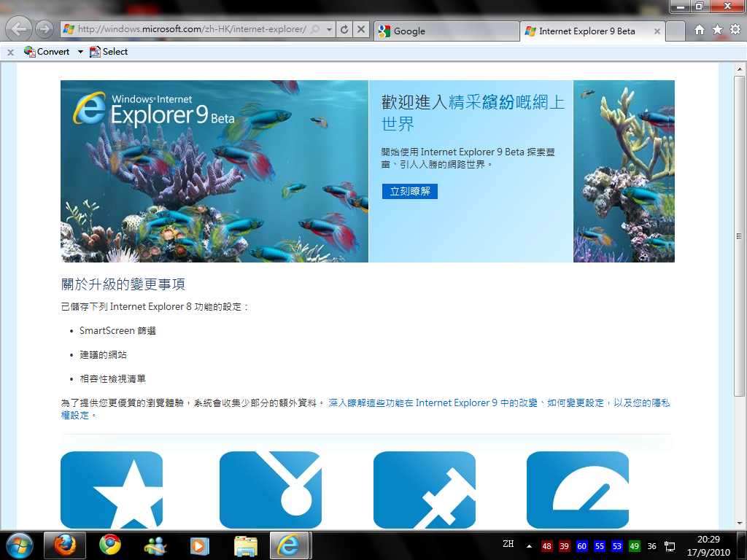This screenshot has width=747, height=560.
Task: Launch Firefox from the taskbar
Action: click(65, 545)
